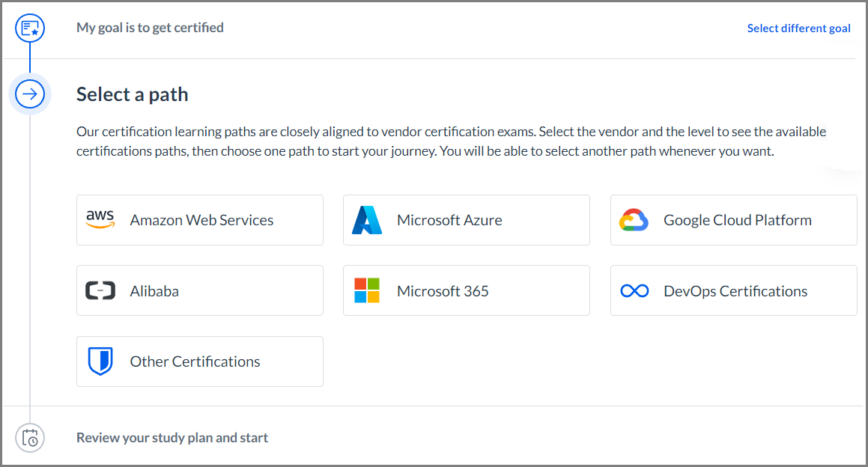The image size is (868, 467).
Task: Click the arrow step icon beside Select a path
Action: [x=30, y=94]
